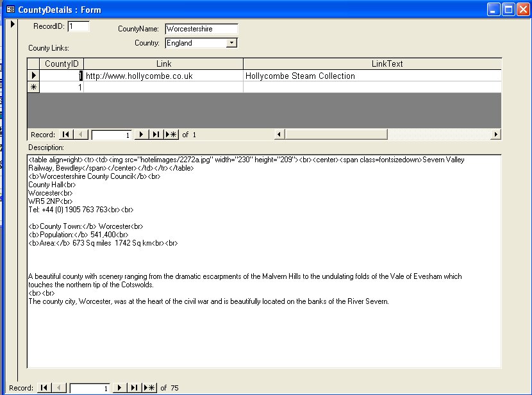
Task: Go to first record in main form navigator
Action: click(x=44, y=387)
